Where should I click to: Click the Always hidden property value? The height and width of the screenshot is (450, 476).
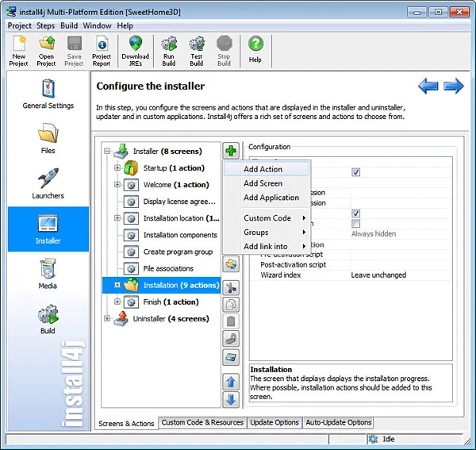tap(374, 234)
